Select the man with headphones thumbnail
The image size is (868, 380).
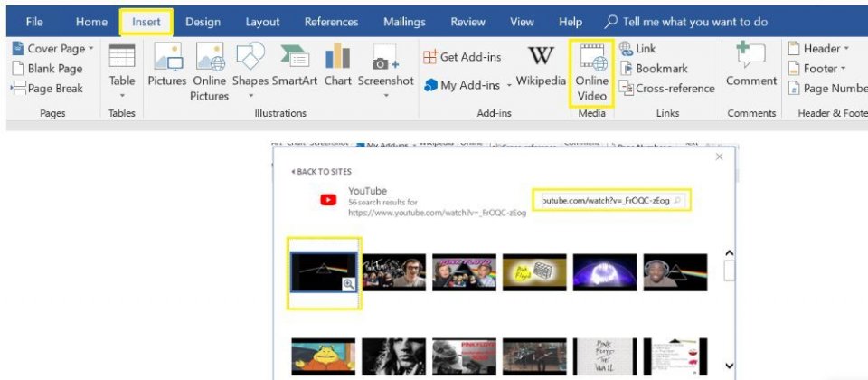(675, 272)
